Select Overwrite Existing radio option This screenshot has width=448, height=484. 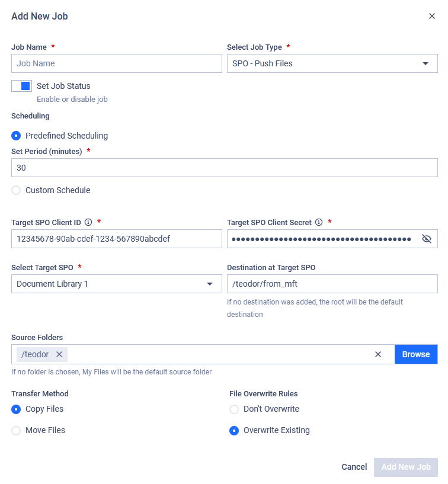pyautogui.click(x=234, y=431)
